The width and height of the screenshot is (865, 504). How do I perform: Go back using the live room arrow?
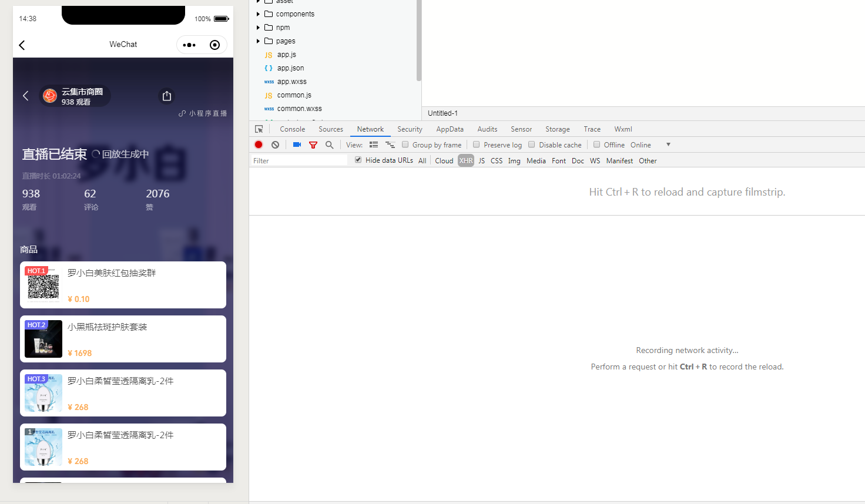coord(25,96)
